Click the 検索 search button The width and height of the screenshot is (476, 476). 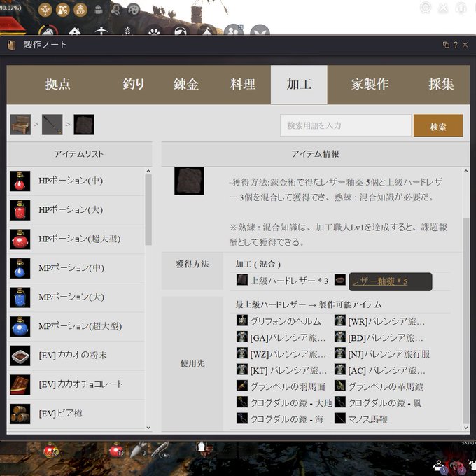coord(438,125)
